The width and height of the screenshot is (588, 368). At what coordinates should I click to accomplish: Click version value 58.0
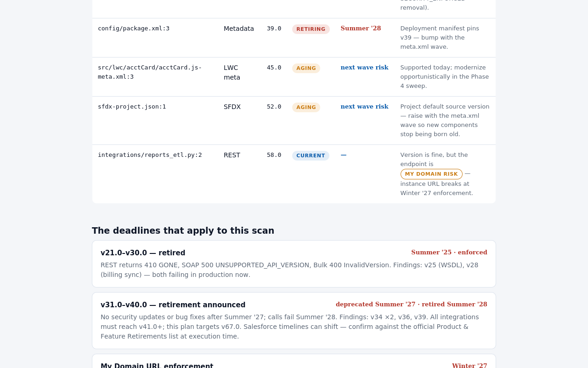click(274, 155)
